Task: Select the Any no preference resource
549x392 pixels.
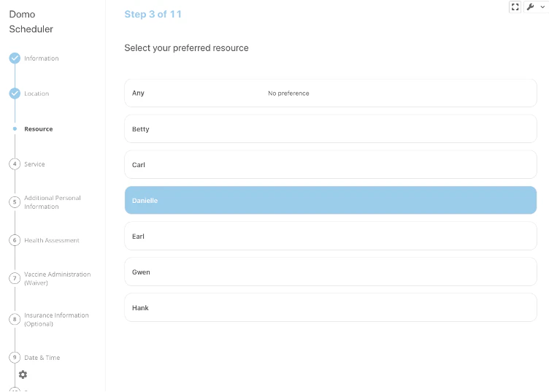Action: (x=331, y=93)
